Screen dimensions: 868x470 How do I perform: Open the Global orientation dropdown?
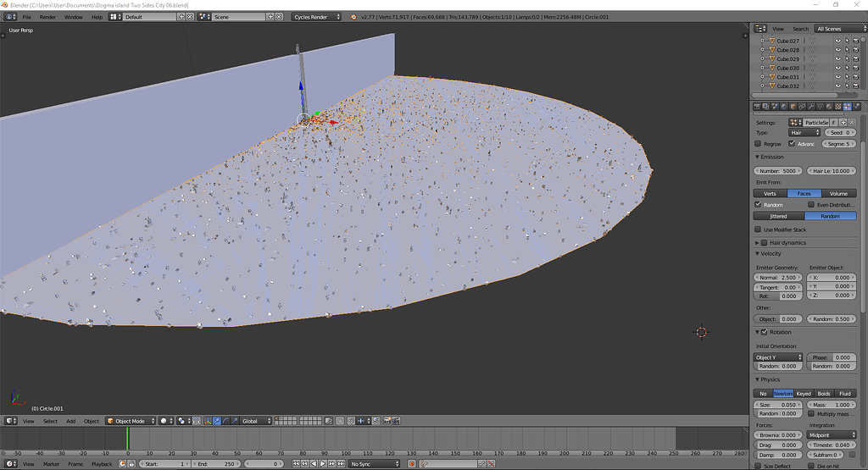coord(255,421)
